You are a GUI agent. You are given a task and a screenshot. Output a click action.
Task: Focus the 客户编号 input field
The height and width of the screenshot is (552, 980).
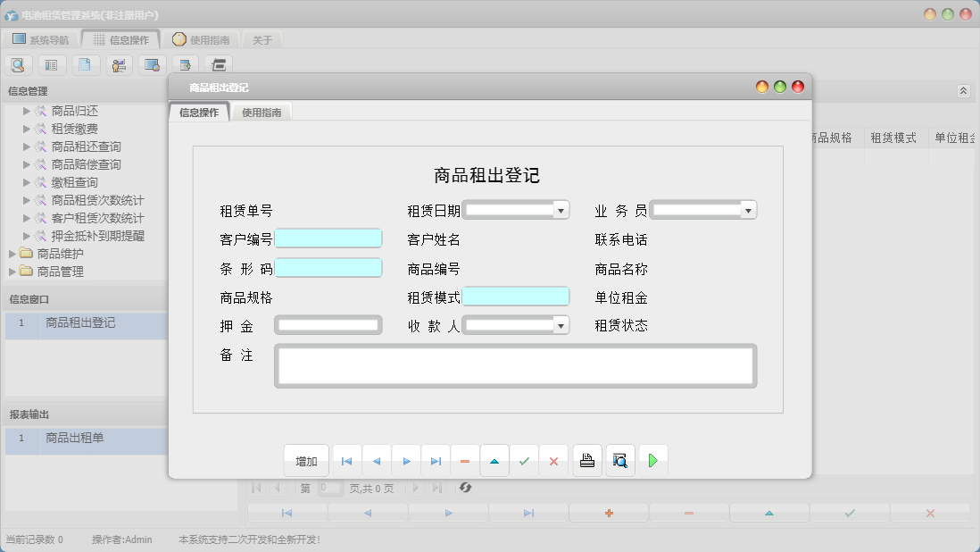click(328, 238)
